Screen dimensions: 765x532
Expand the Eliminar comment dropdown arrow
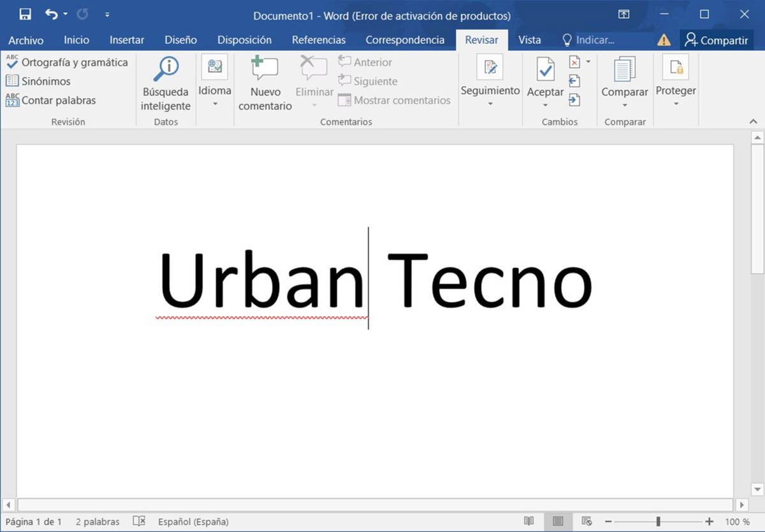click(x=313, y=105)
